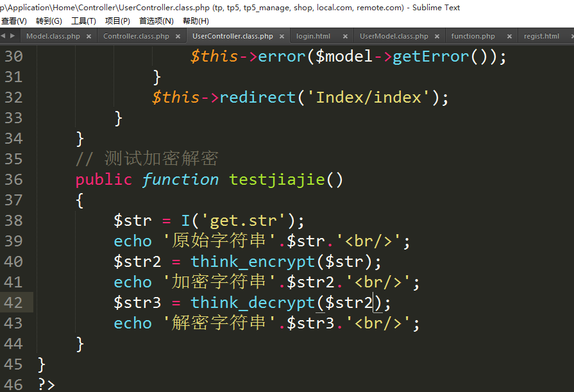Open the 工具(T) menu
Screen dimensions: 574x392
tap(83, 21)
